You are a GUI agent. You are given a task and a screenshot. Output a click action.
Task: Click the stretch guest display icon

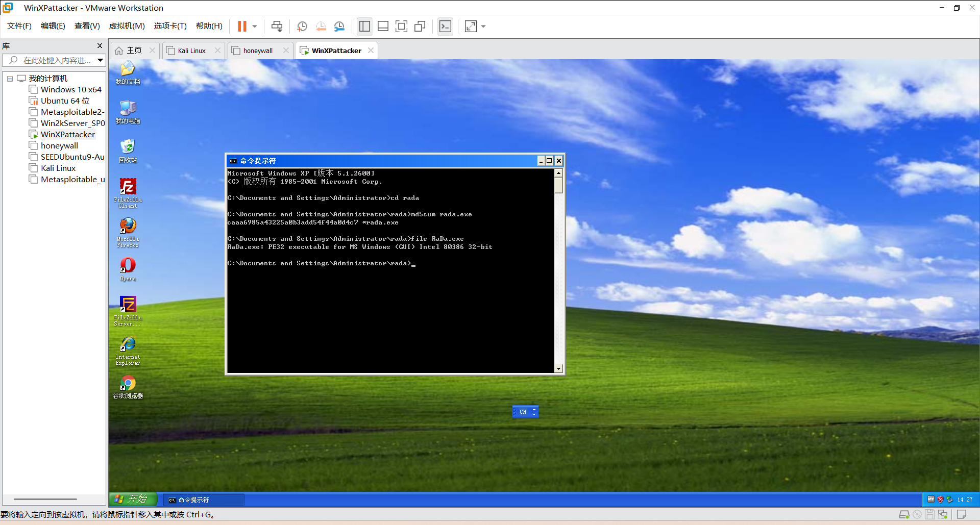click(x=471, y=26)
